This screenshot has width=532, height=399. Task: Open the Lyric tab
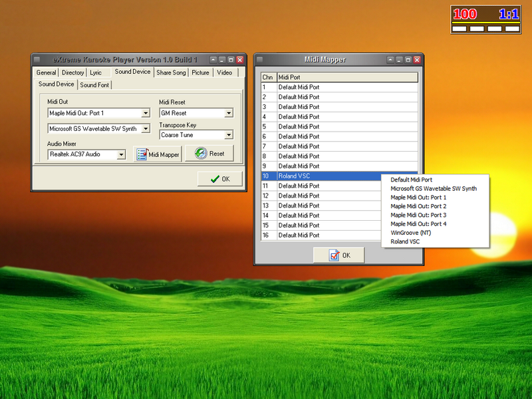[96, 72]
